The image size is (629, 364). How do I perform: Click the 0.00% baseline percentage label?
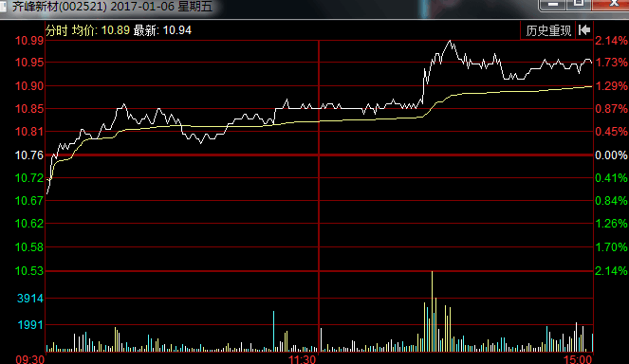(x=611, y=155)
